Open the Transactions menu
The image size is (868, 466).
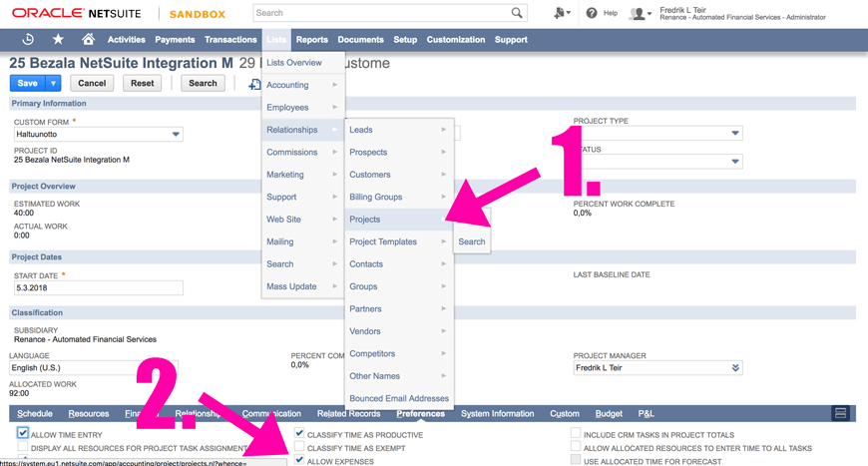(230, 40)
